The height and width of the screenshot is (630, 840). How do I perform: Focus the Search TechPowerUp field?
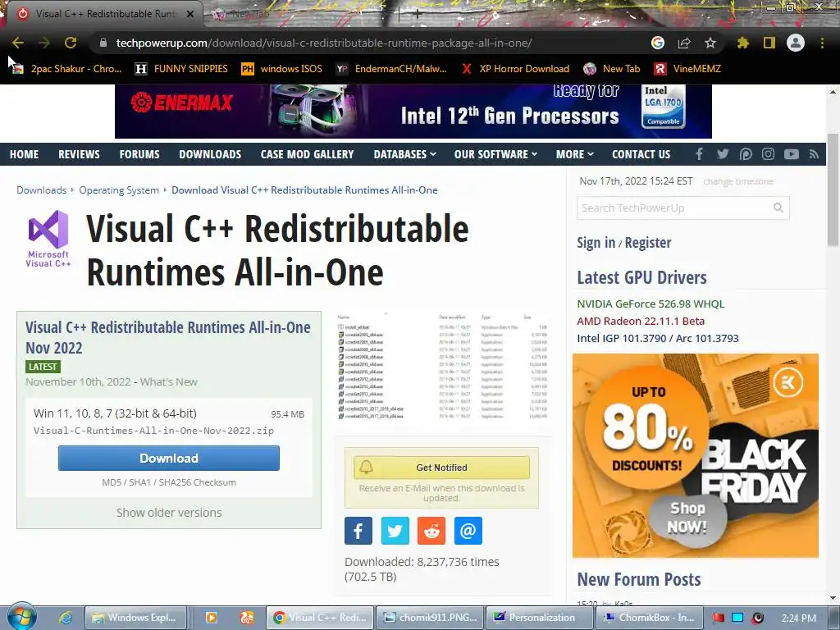click(x=683, y=208)
